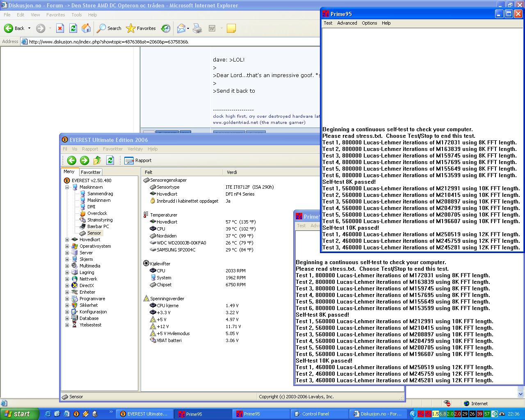Open the Verktøy menu in EVEREST
Screen dimensions: 525x420
(x=135, y=149)
